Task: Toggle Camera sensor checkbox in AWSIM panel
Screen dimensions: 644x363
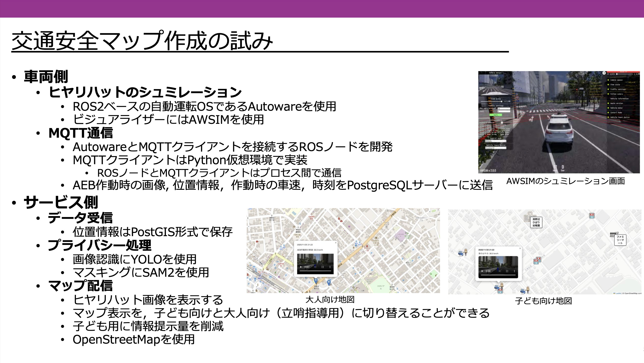Action: [x=608, y=80]
